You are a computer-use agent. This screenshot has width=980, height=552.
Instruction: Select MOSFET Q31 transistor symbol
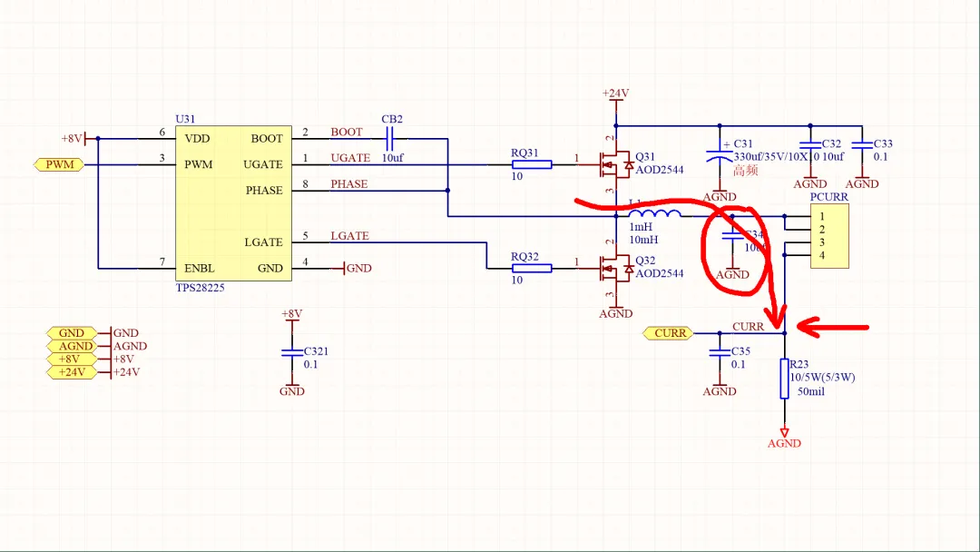click(615, 165)
